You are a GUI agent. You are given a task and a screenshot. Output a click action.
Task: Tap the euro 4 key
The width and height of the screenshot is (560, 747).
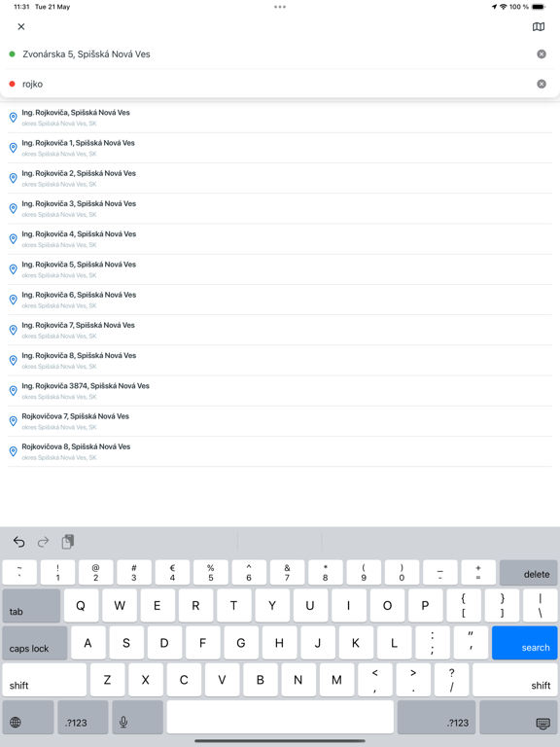point(172,572)
